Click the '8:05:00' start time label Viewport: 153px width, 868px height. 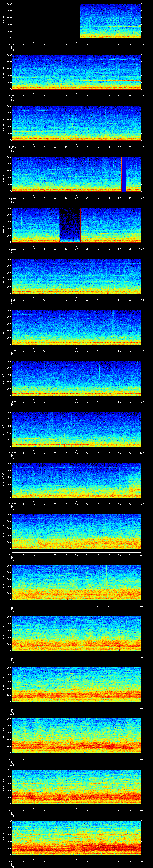pyautogui.click(x=12, y=96)
